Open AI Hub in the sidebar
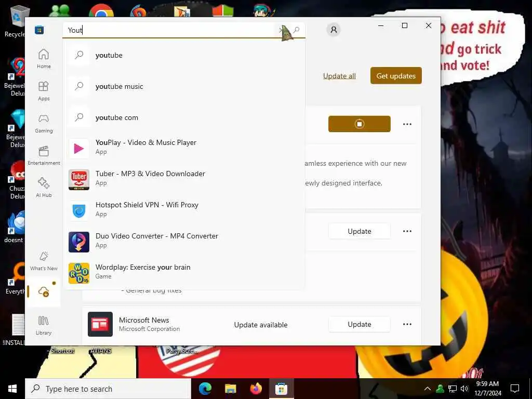 coord(44,188)
